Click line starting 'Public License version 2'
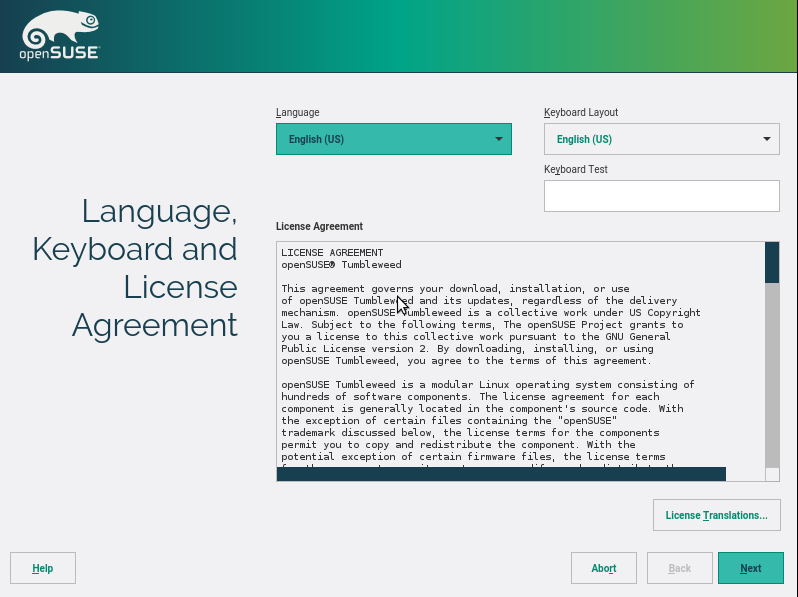This screenshot has width=798, height=597. 467,349
